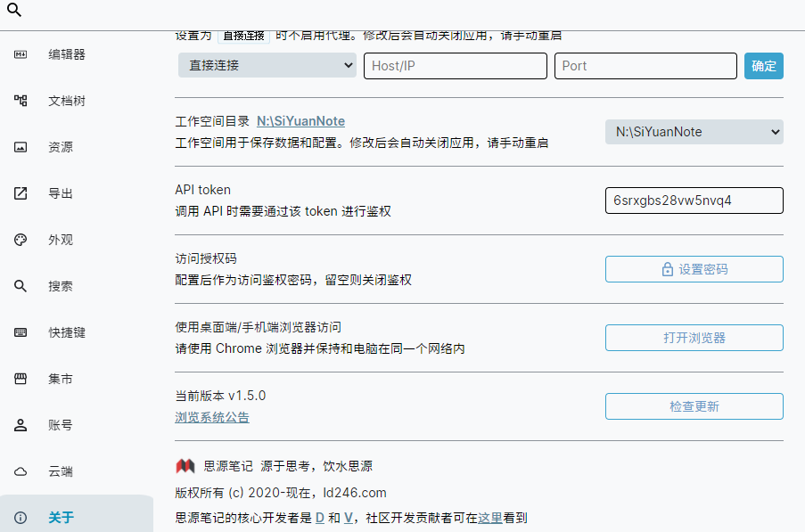Select the 外观 palette icon
The width and height of the screenshot is (805, 532).
[x=21, y=240]
